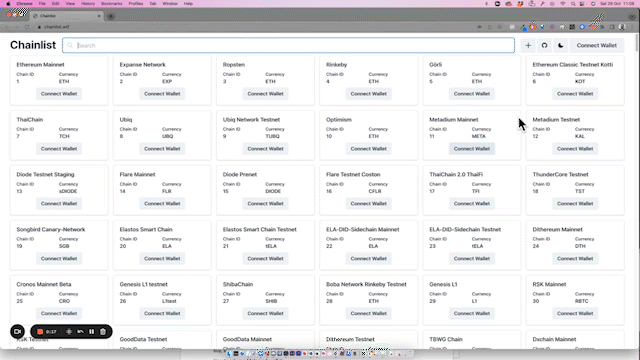Click the header Connect Wallet button
This screenshot has width=640, height=360.
tap(596, 45)
